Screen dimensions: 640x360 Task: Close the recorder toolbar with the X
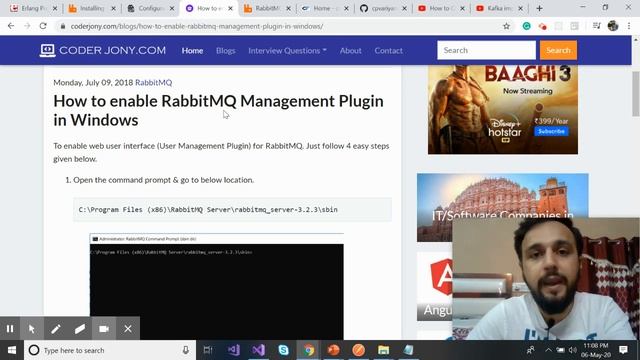click(x=128, y=329)
